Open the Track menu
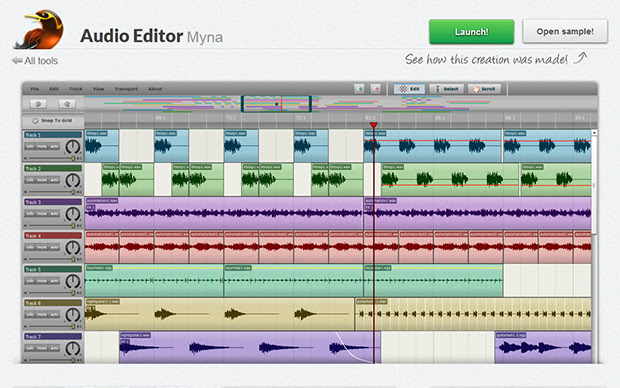The width and height of the screenshot is (620, 388). 76,89
